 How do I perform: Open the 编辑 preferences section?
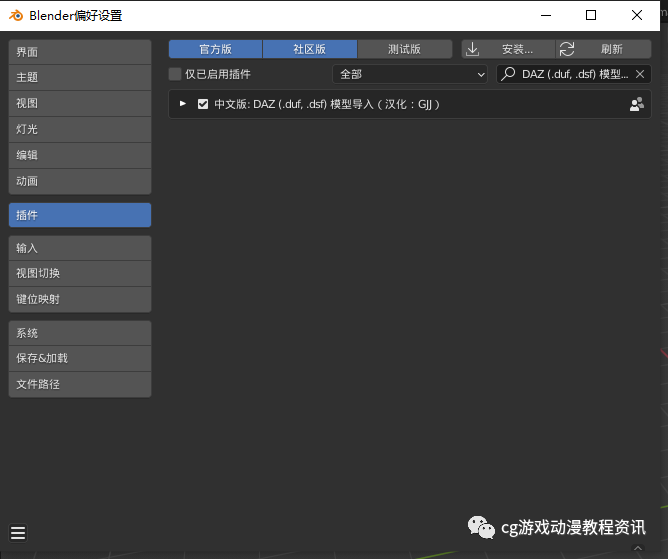tap(80, 156)
